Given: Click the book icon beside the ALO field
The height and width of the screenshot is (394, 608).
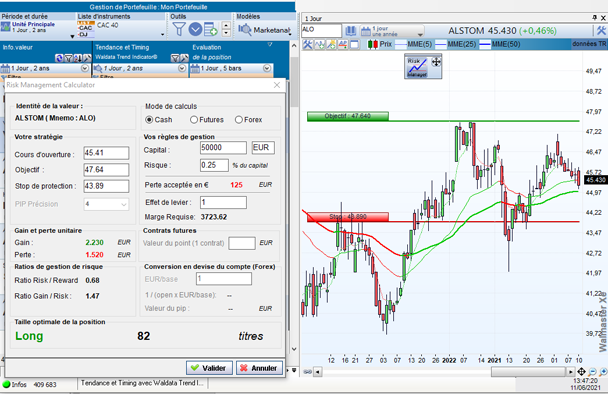Looking at the screenshot, I should (351, 31).
